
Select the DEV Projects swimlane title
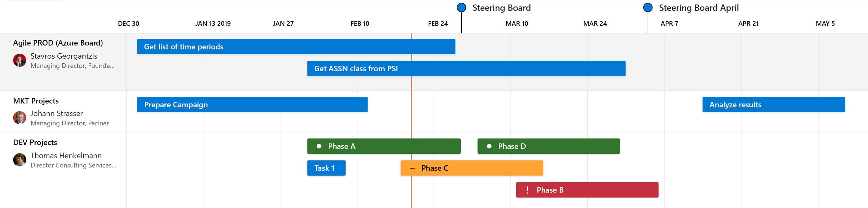[35, 143]
